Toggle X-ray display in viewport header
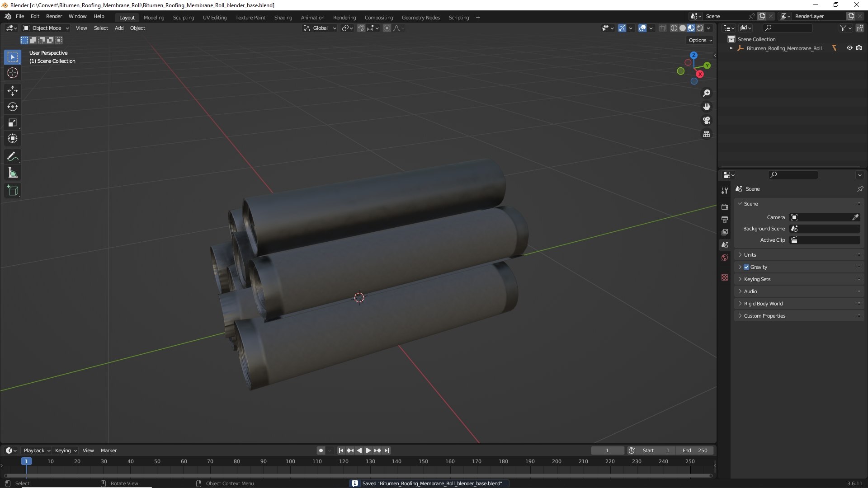 tap(662, 28)
